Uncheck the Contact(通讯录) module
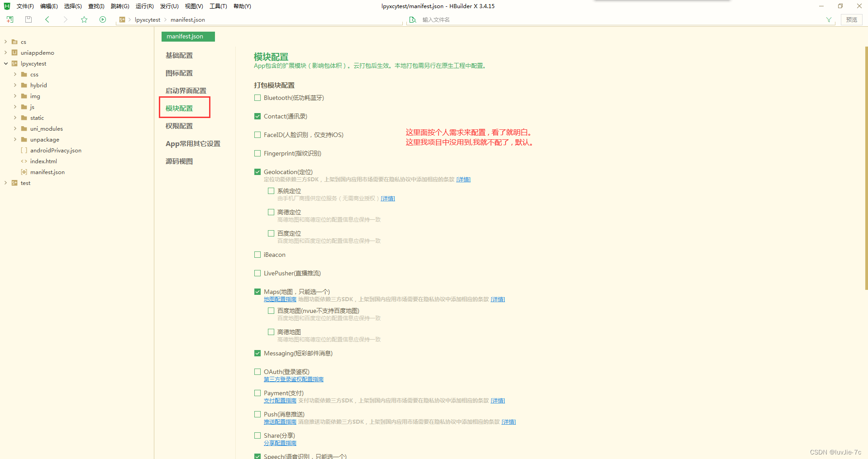Image resolution: width=868 pixels, height=459 pixels. click(258, 116)
